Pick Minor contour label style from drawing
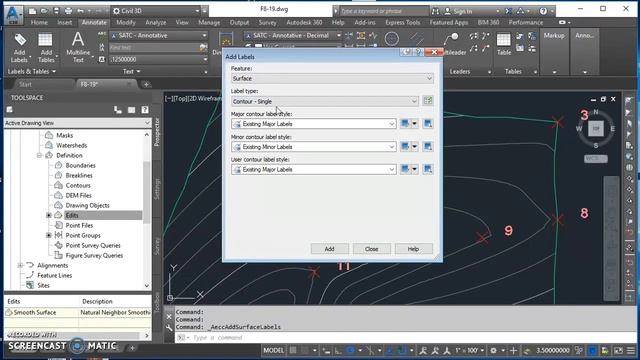The width and height of the screenshot is (640, 360). click(x=427, y=147)
